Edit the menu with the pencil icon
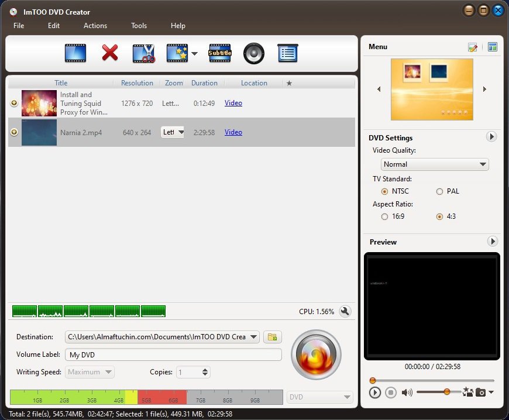The width and height of the screenshot is (509, 420). click(x=474, y=47)
